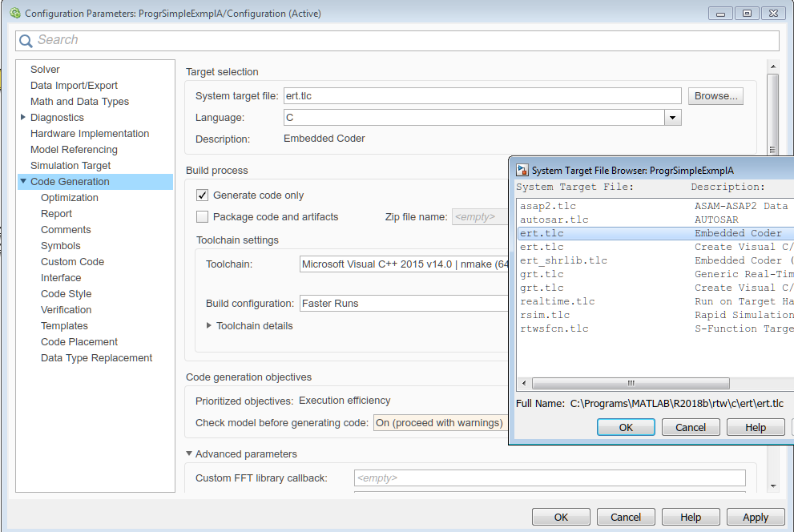The image size is (794, 532).
Task: Open Check model before generating code dropdown
Action: (x=441, y=423)
